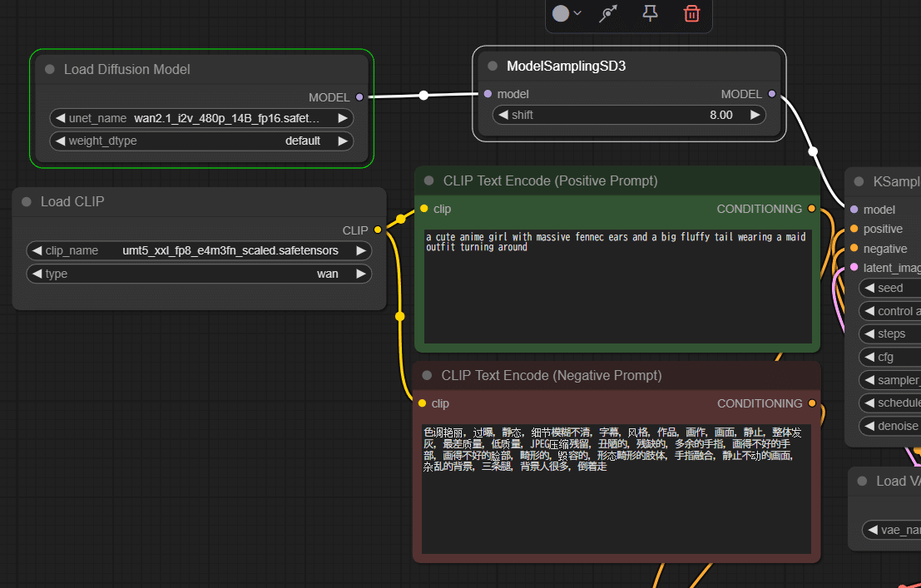The height and width of the screenshot is (588, 921).
Task: Collapse the Positive Prompt node
Action: [428, 180]
